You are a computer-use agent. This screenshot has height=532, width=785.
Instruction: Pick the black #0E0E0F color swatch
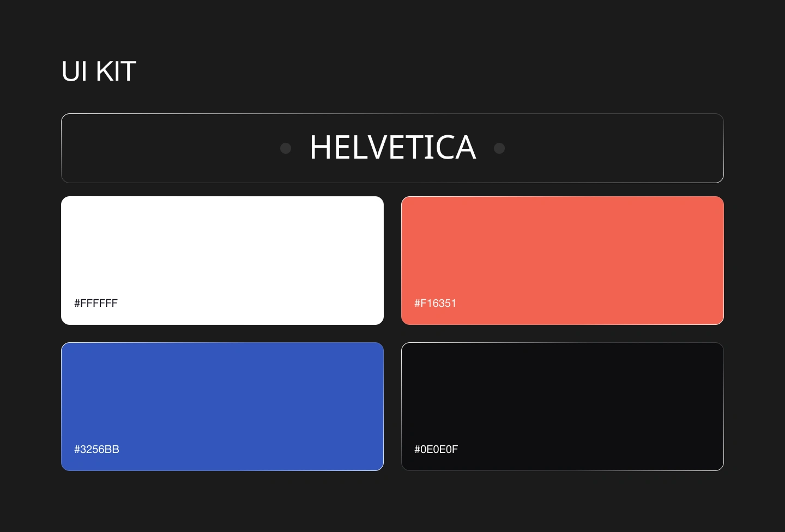tap(563, 407)
